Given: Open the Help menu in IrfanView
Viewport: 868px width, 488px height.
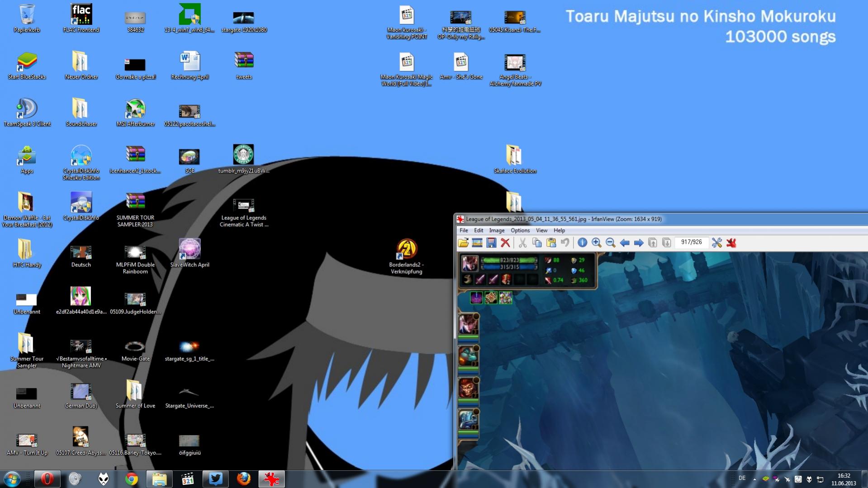Looking at the screenshot, I should coord(559,230).
